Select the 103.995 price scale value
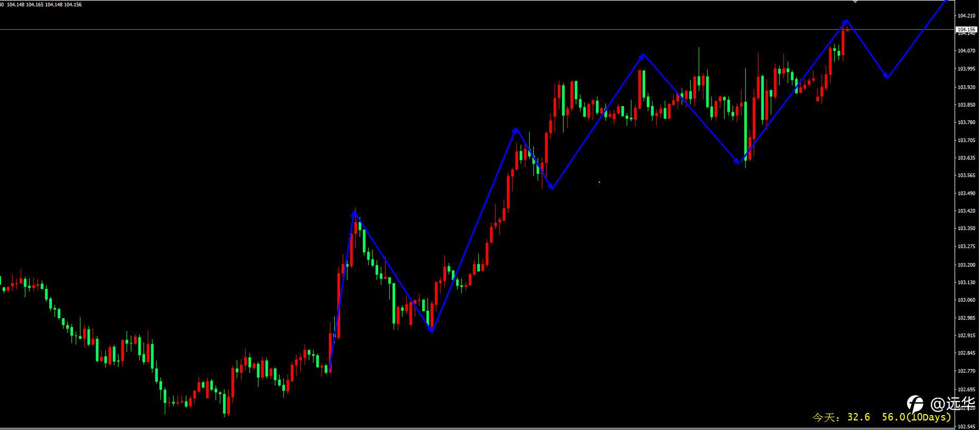The image size is (980, 430). click(967, 69)
